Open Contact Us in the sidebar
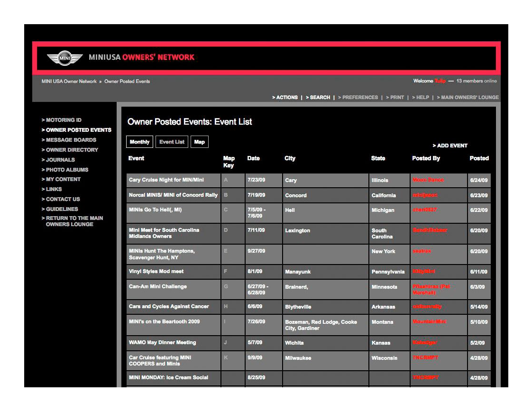Viewport: 532px width, 411px height. (61, 199)
